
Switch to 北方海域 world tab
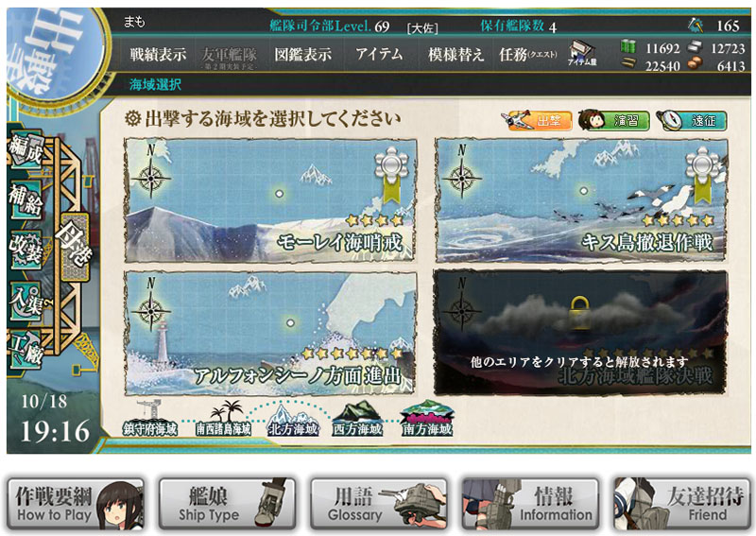tap(293, 421)
